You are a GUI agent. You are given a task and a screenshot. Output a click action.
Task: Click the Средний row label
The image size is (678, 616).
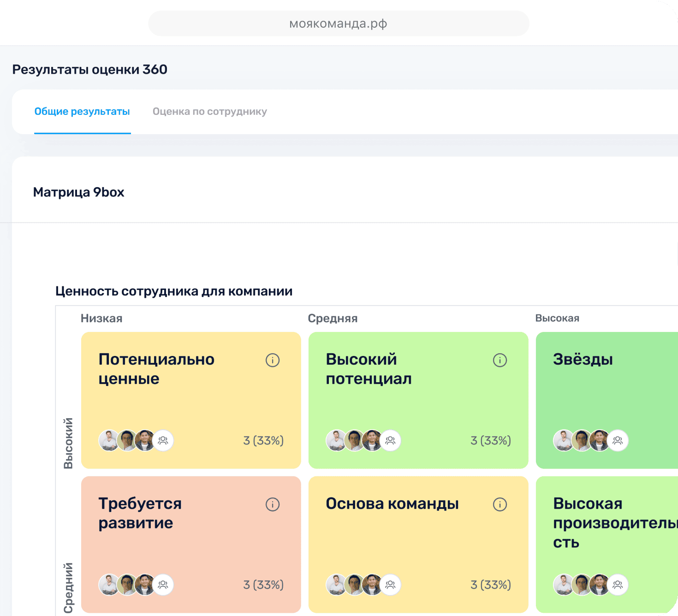[x=68, y=588]
